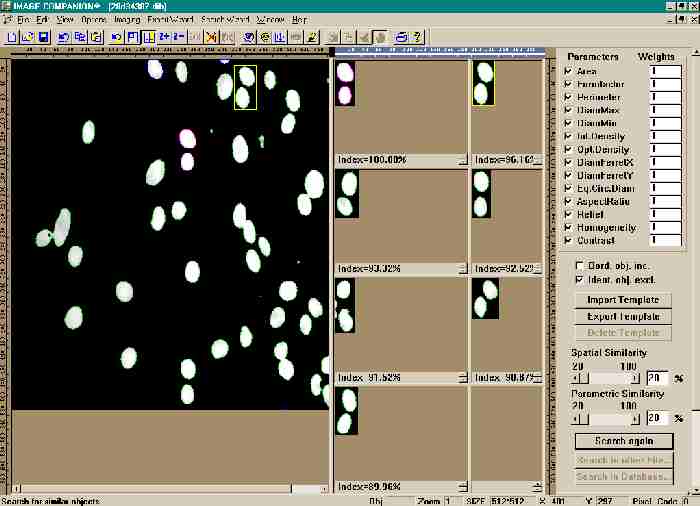700x506 pixels.
Task: Open menu button beside Index=91.52% result
Action: coord(462,378)
